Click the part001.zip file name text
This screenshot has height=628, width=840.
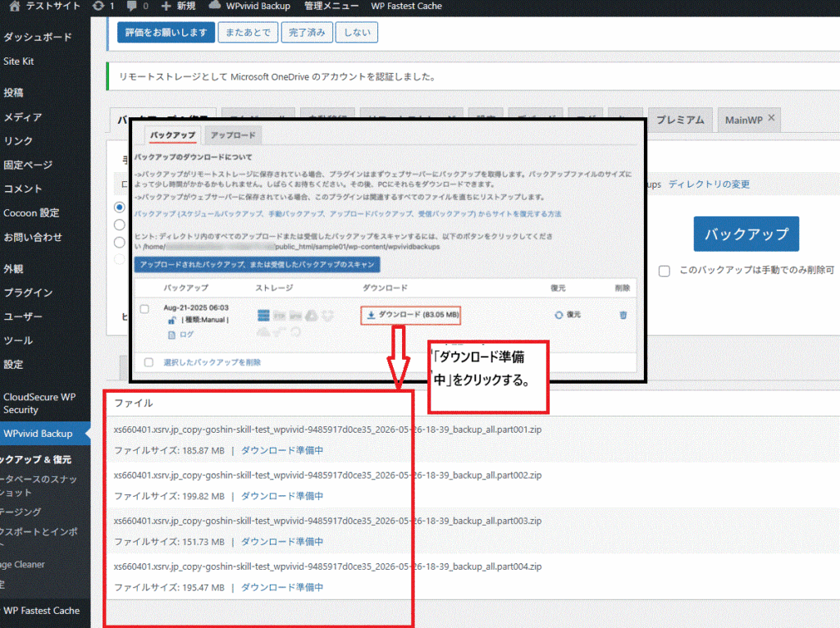click(327, 430)
